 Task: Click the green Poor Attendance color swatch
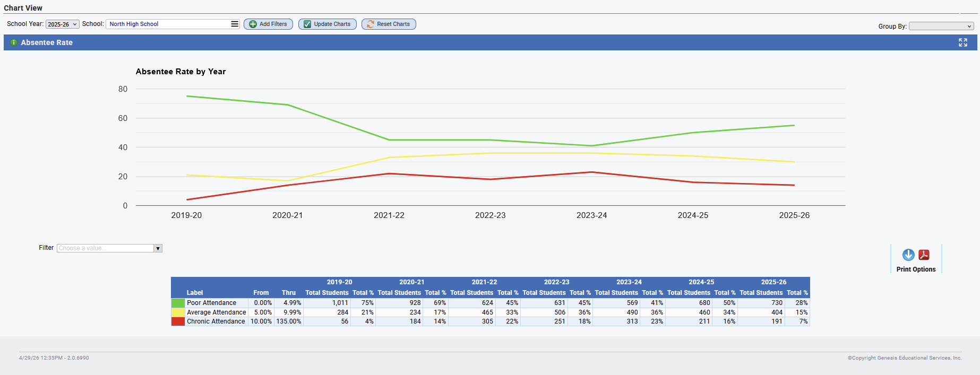(x=178, y=303)
